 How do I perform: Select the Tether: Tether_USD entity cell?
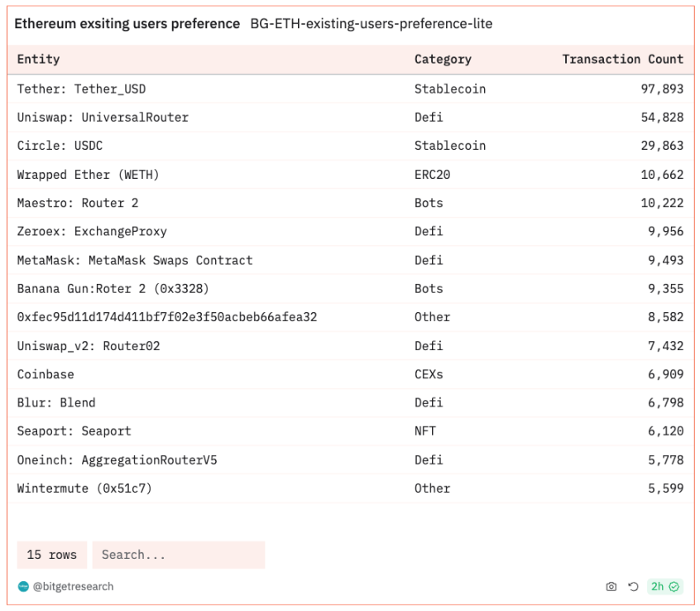tap(81, 89)
